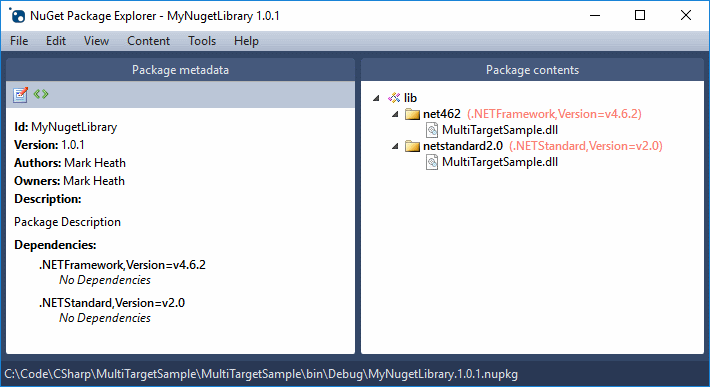Select the lib icon in the tree

tap(394, 98)
